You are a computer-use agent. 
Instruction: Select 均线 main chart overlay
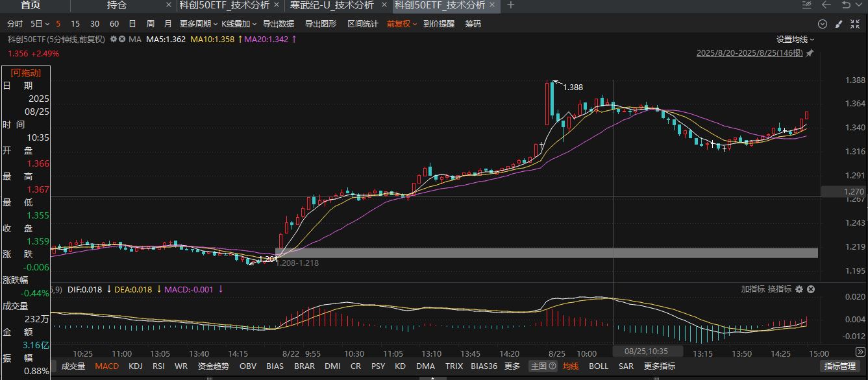tap(571, 366)
